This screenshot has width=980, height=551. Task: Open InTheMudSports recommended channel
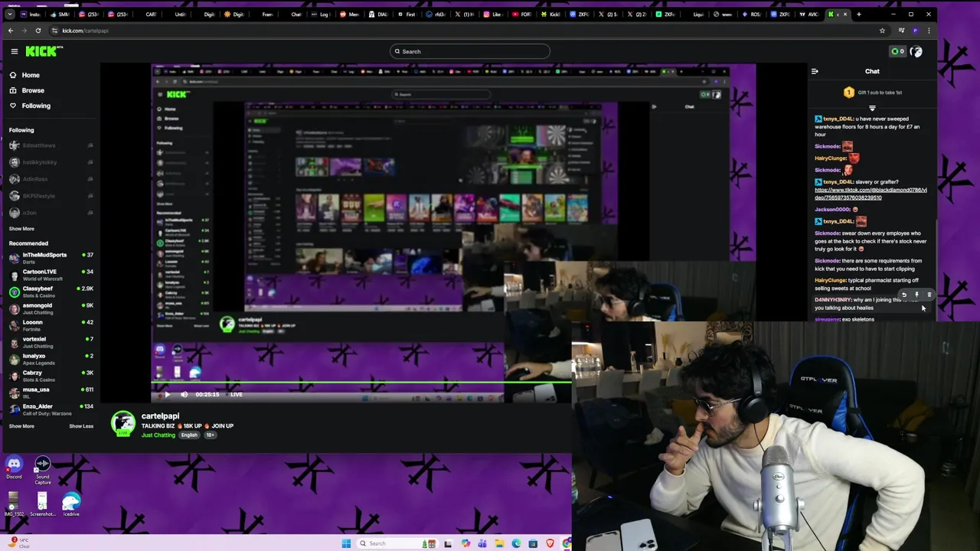(x=51, y=258)
